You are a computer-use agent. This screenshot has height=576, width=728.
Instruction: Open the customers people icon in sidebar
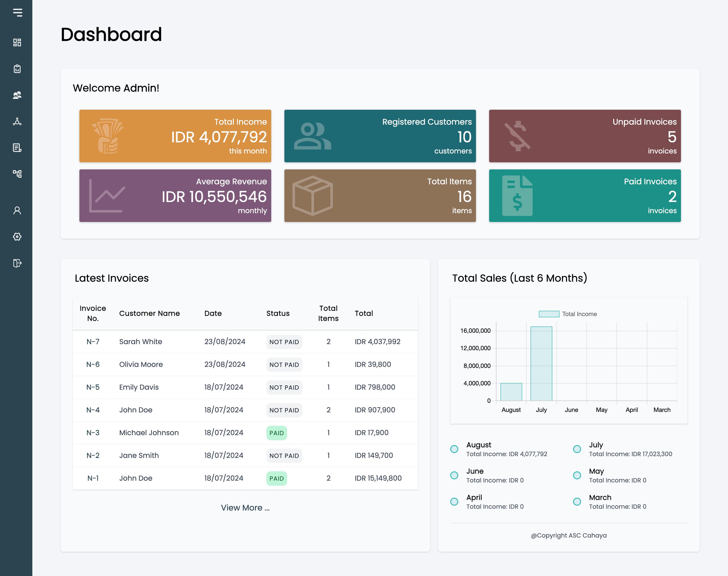tap(17, 95)
